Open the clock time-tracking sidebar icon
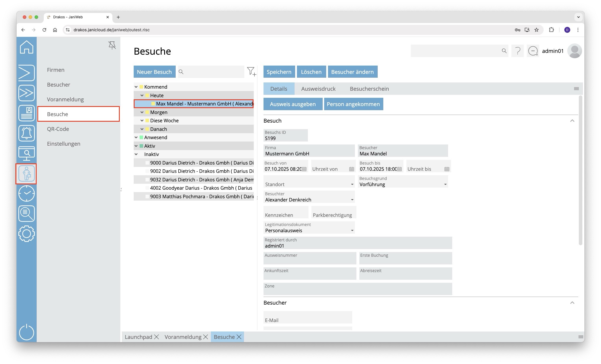Image resolution: width=601 pixels, height=364 pixels. click(26, 194)
